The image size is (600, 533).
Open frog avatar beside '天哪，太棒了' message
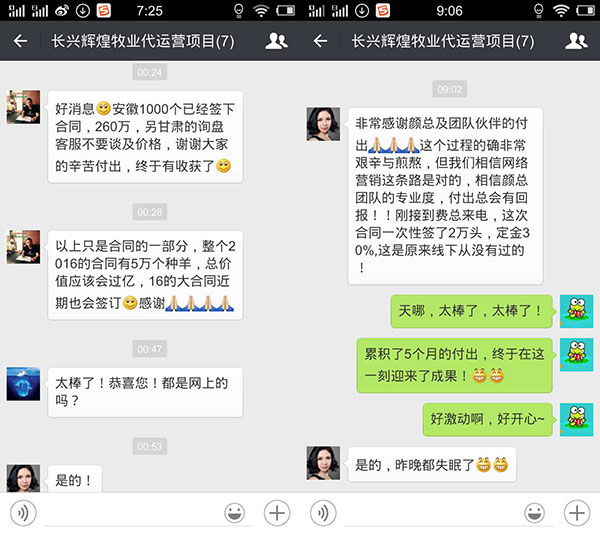point(577,311)
